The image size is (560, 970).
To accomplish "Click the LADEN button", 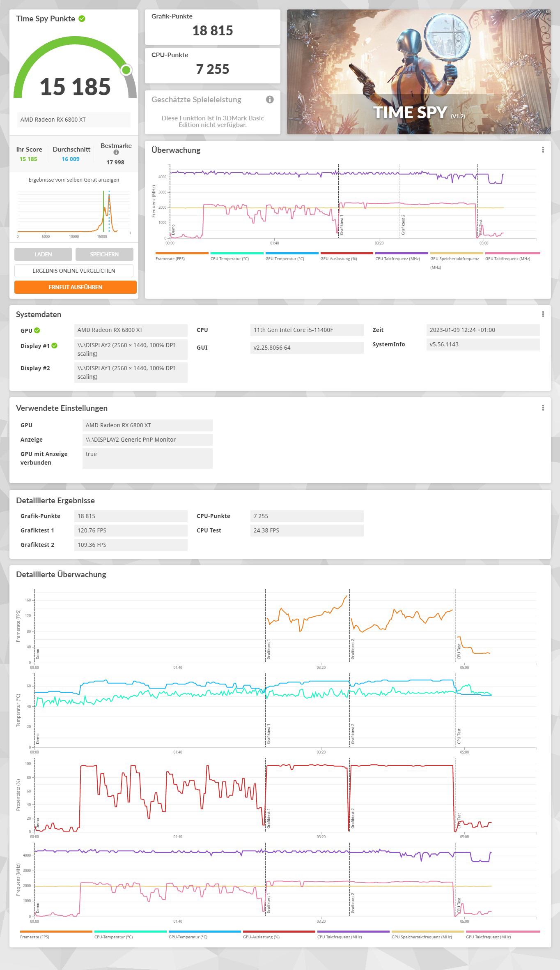I will pyautogui.click(x=43, y=254).
